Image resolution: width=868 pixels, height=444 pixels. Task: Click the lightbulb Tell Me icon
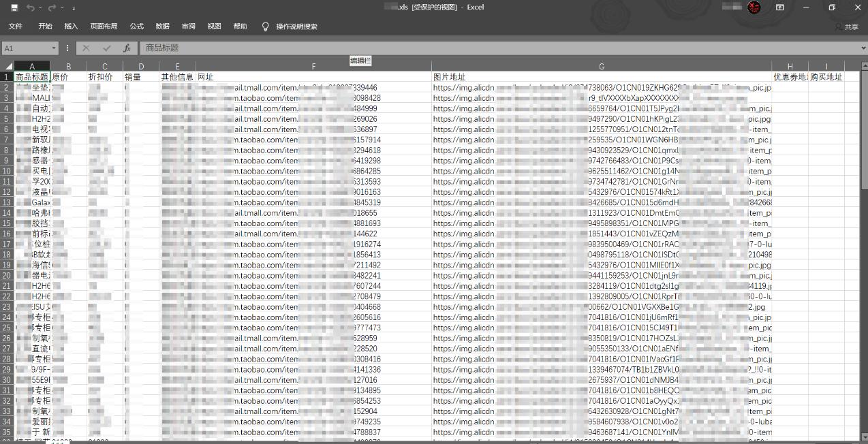(266, 27)
